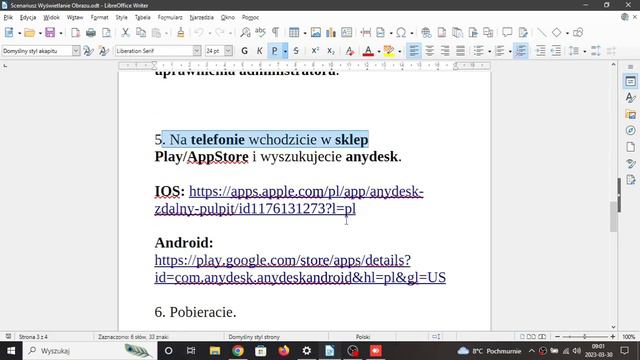
Task: Open line spacing dropdown arrow
Action: [x=584, y=51]
